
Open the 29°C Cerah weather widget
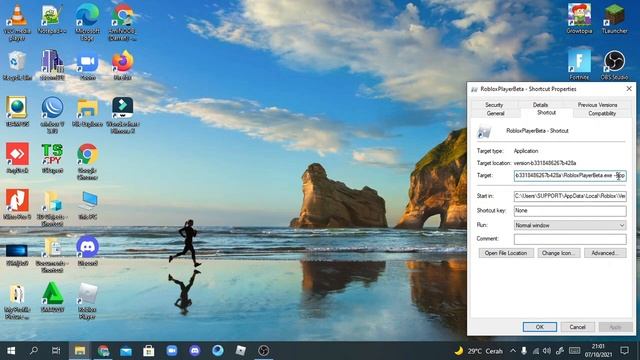tap(479, 351)
